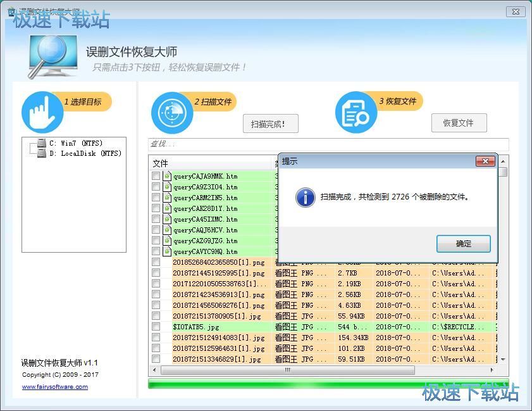Click the C: Win7 drive icon

pos(42,143)
